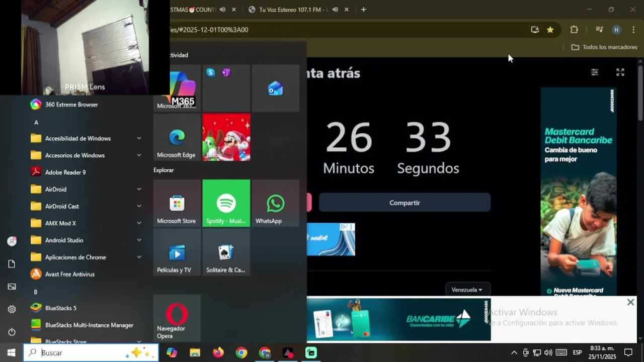Open Chrome profile H avatar

point(616,30)
